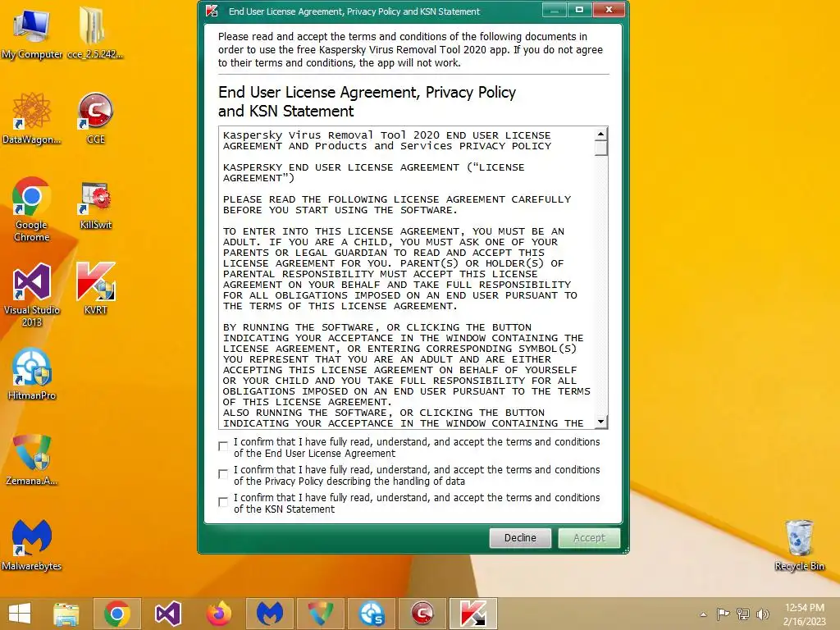
Task: Click the 'End User License Agreement, Privacy Policy' heading
Action: pos(367,102)
